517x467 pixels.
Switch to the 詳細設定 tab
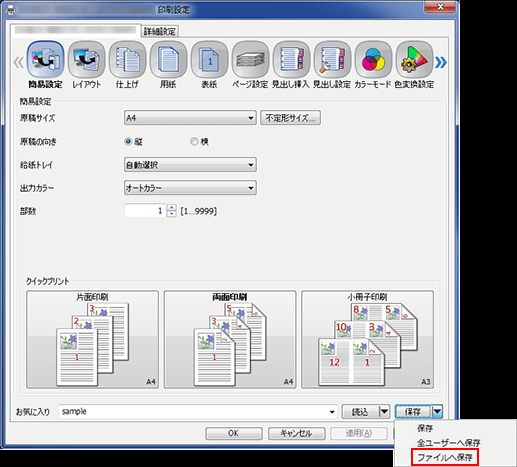click(x=160, y=32)
